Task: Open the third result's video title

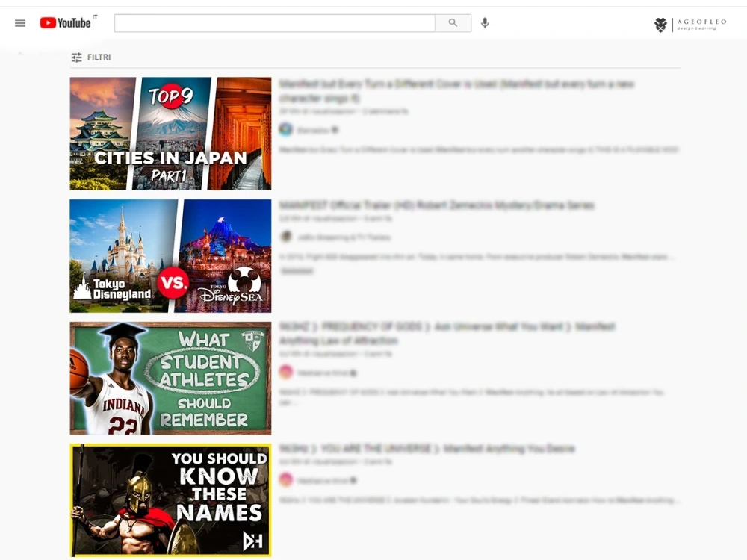Action: pos(447,333)
